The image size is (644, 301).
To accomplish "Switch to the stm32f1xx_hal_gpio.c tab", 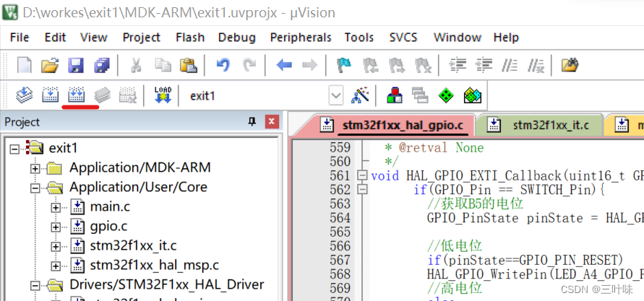I will (395, 125).
